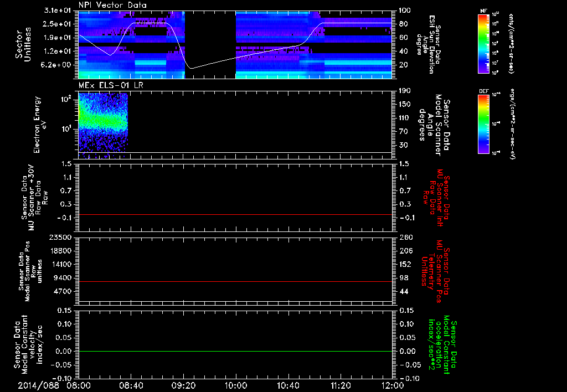
Task: Click the 08:00 time axis label
Action: [x=78, y=385]
